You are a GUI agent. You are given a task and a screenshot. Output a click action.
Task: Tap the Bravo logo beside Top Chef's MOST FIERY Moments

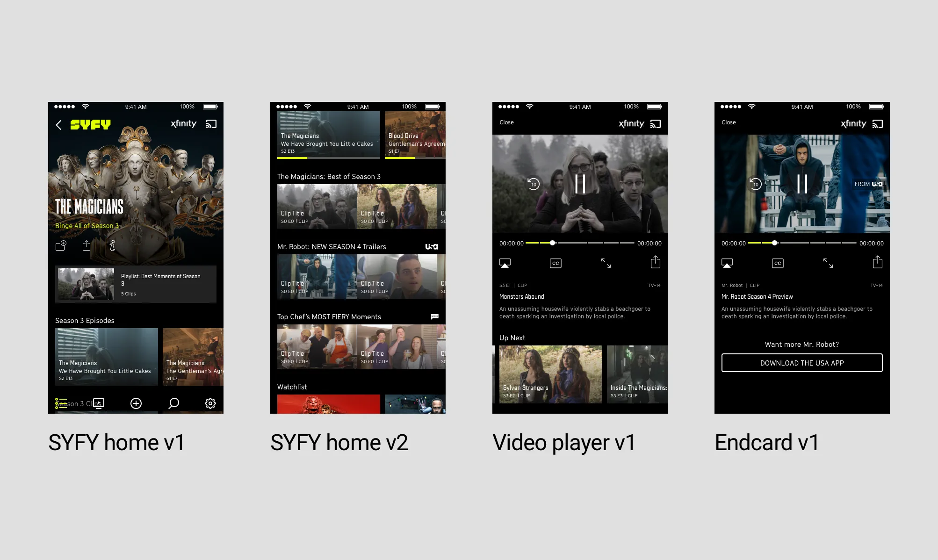click(435, 316)
